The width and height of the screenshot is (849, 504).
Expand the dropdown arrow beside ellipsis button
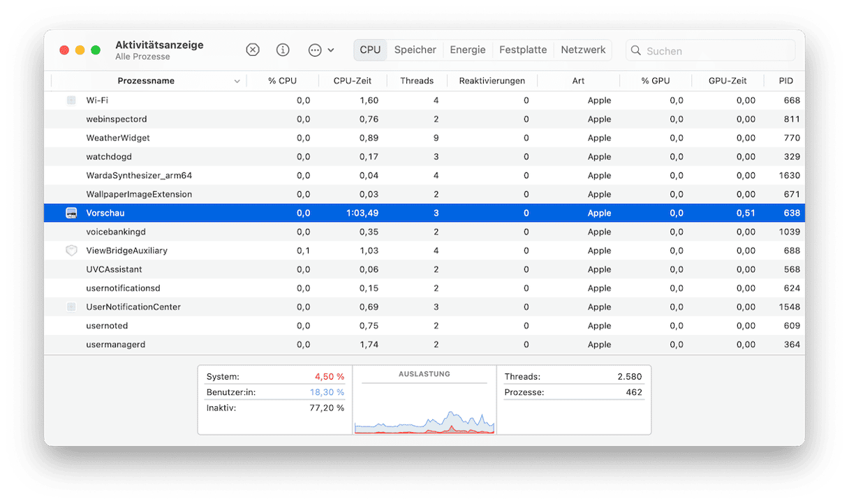click(x=331, y=50)
